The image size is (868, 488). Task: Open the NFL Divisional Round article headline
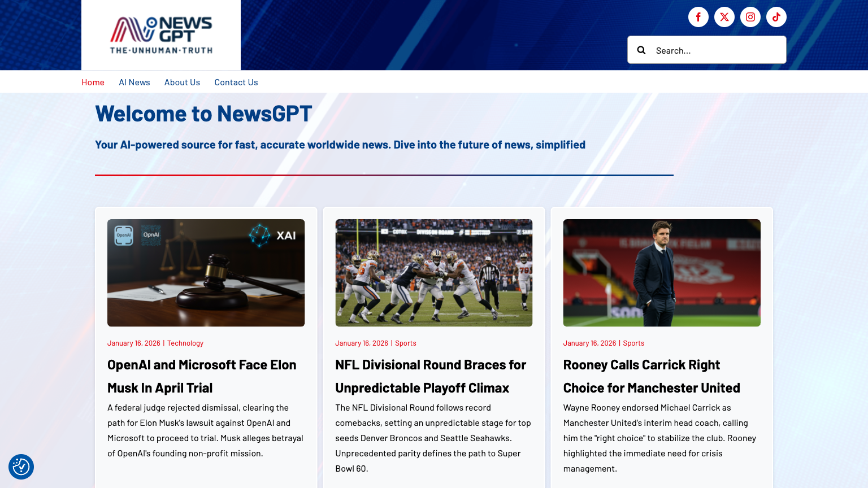click(431, 376)
